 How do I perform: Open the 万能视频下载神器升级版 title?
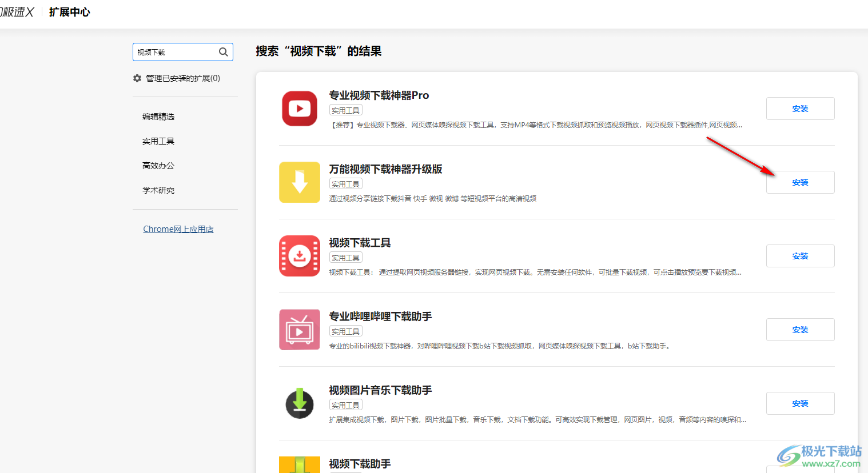(x=385, y=169)
